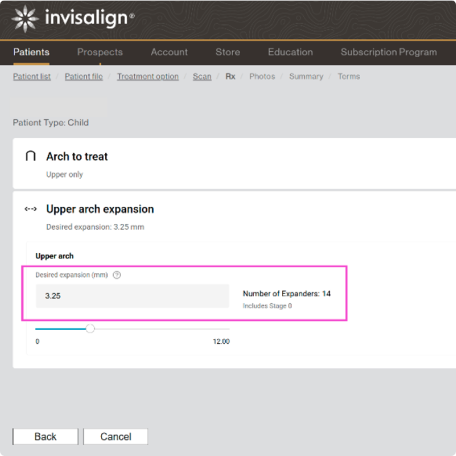Click the 0 slider minimum label
This screenshot has height=456, width=456.
coord(37,341)
